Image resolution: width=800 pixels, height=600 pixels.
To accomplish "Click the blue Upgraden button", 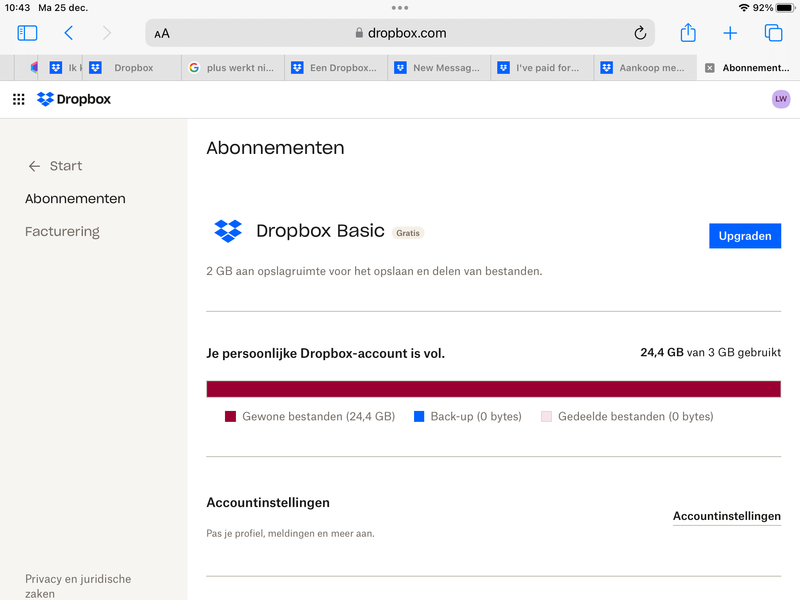I will (745, 236).
